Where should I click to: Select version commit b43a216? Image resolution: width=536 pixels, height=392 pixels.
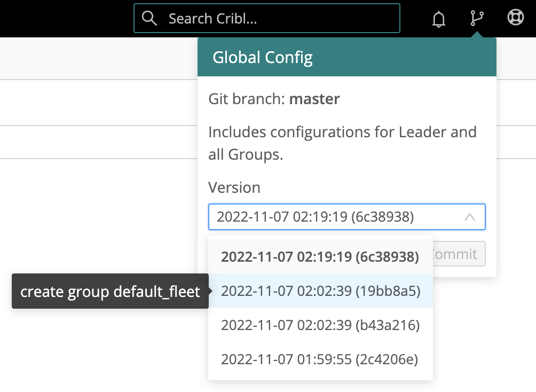click(x=320, y=325)
